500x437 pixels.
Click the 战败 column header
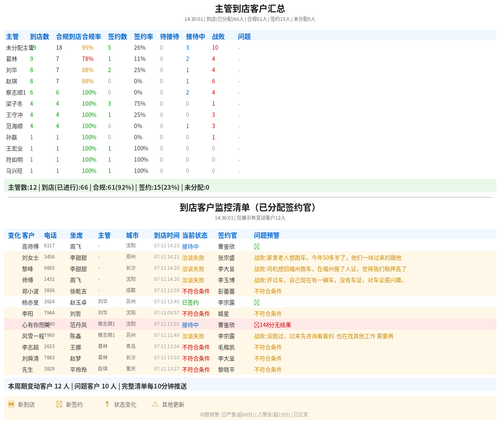pyautogui.click(x=218, y=36)
